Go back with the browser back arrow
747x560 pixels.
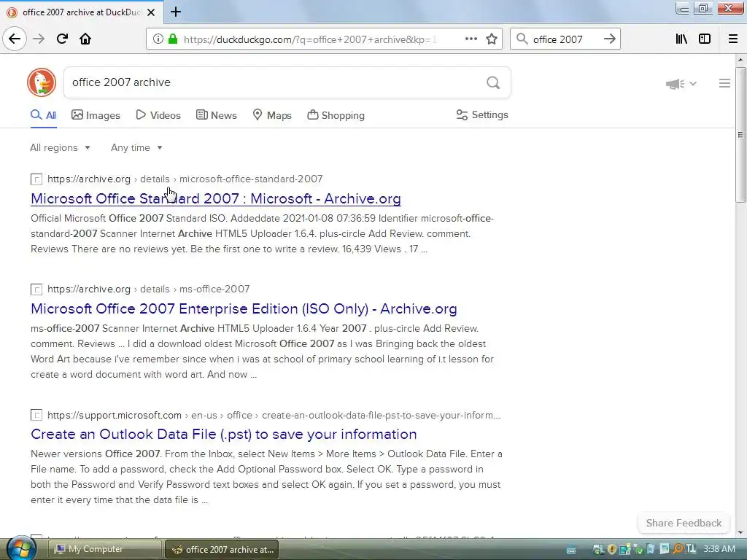[15, 39]
